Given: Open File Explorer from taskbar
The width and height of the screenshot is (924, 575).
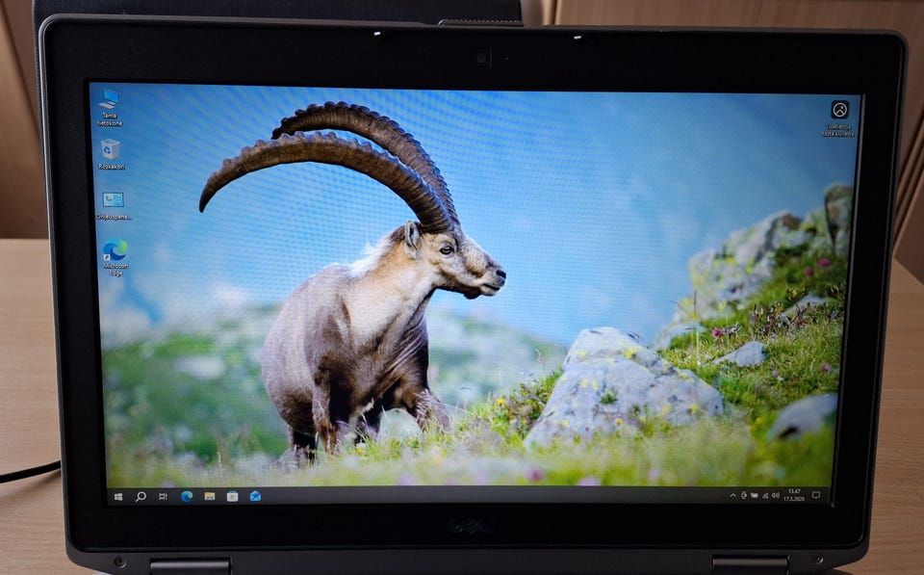Looking at the screenshot, I should (x=210, y=497).
